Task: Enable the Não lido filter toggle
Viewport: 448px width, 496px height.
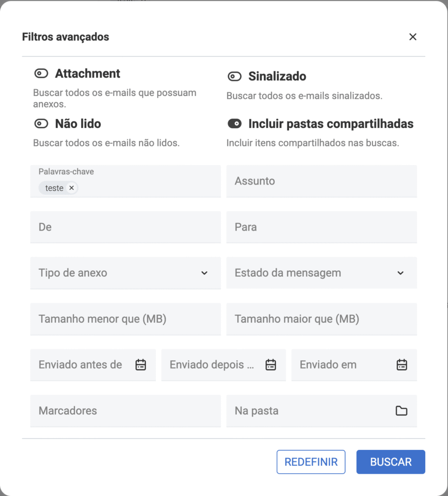Action: (x=41, y=124)
